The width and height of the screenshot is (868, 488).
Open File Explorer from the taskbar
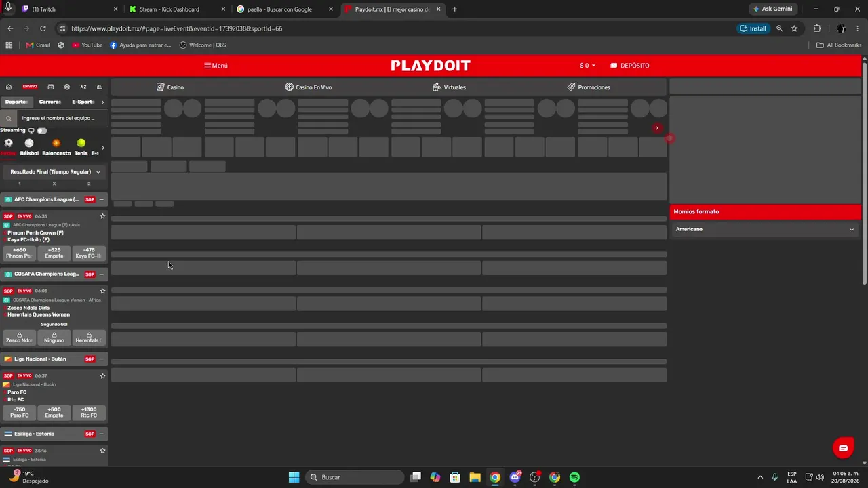click(475, 477)
